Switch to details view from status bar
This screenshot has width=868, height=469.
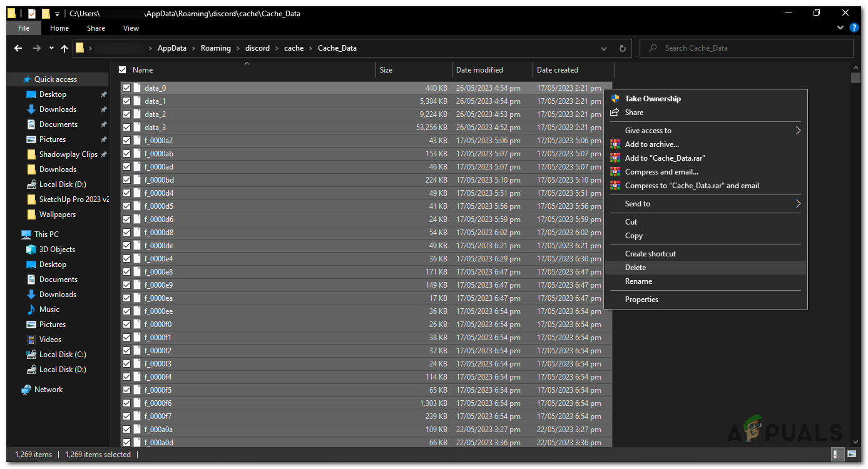point(837,455)
